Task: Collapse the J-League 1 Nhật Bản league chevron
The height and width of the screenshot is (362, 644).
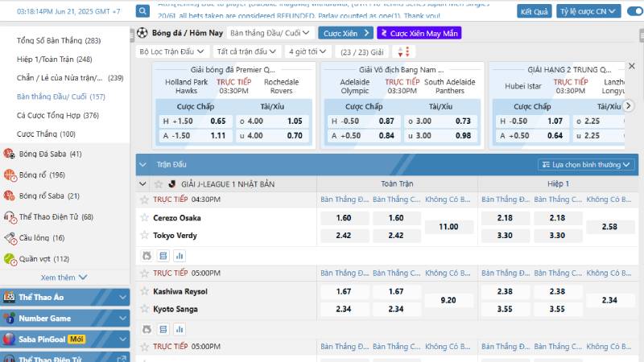Action: pos(142,184)
